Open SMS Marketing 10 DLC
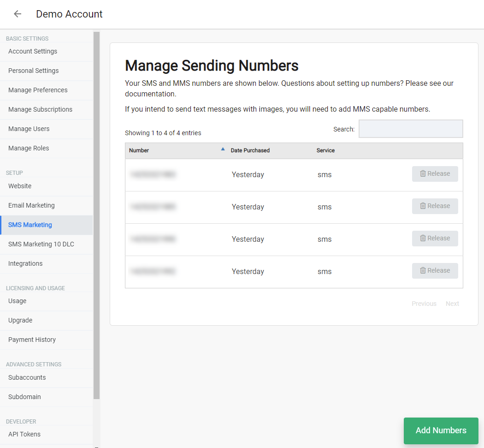This screenshot has width=484, height=448. [x=46, y=244]
